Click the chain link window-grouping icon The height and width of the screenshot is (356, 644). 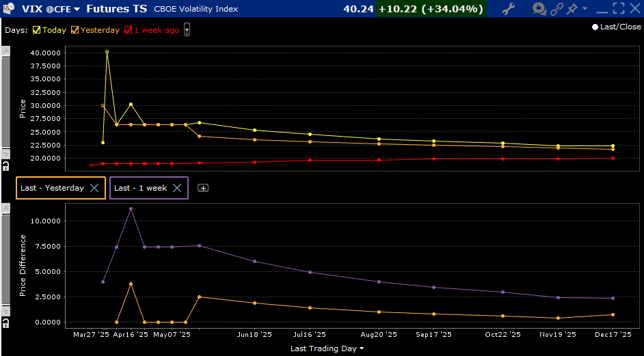pyautogui.click(x=557, y=9)
